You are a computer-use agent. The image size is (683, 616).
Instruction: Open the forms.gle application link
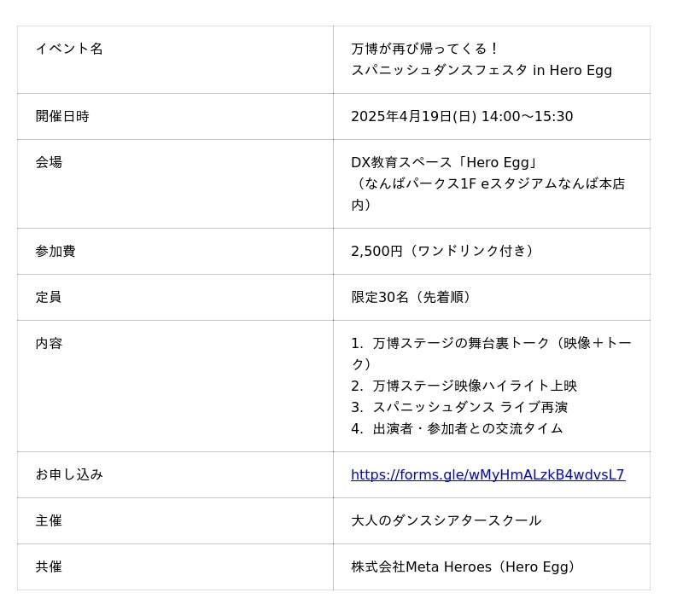click(x=487, y=475)
